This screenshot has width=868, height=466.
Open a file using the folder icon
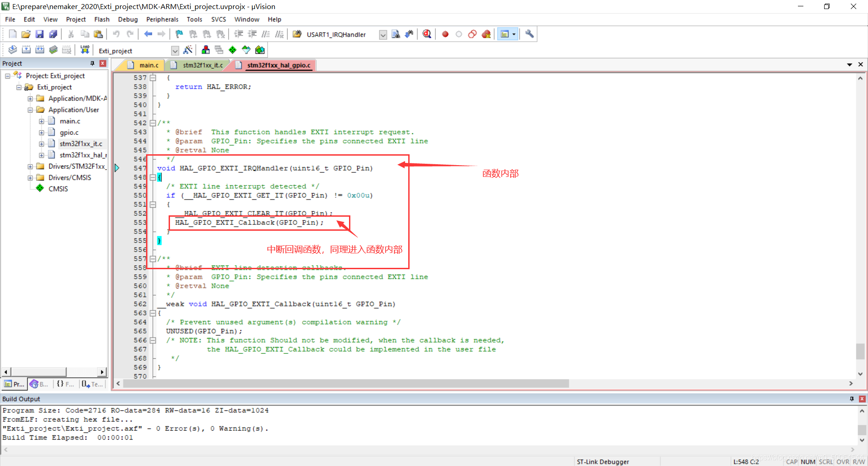point(26,34)
